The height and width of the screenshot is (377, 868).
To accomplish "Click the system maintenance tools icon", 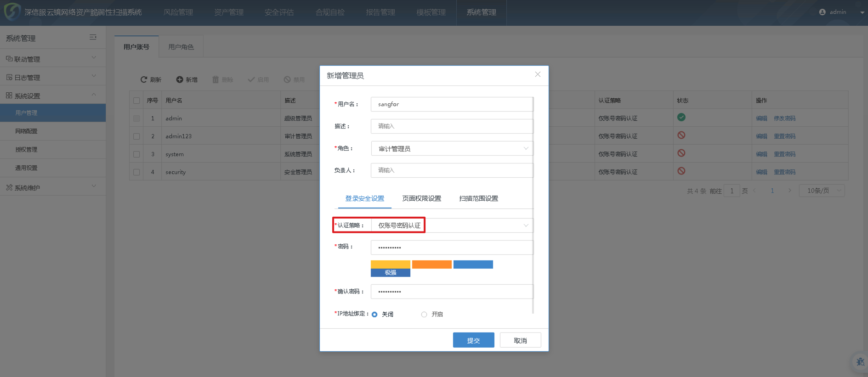I will (x=9, y=187).
